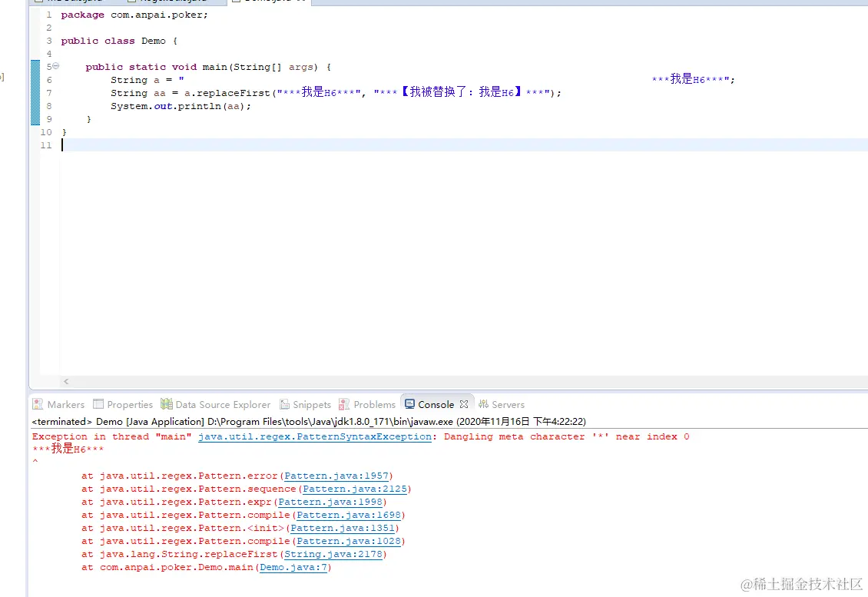The height and width of the screenshot is (597, 868).
Task: Click the Console monitor icon
Action: 409,403
